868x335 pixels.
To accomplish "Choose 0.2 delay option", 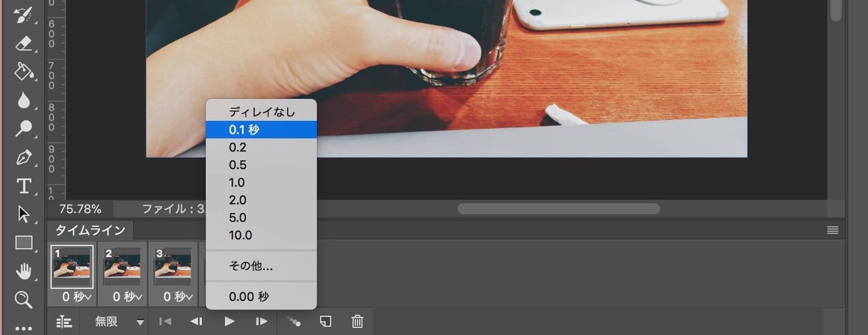I will point(261,148).
